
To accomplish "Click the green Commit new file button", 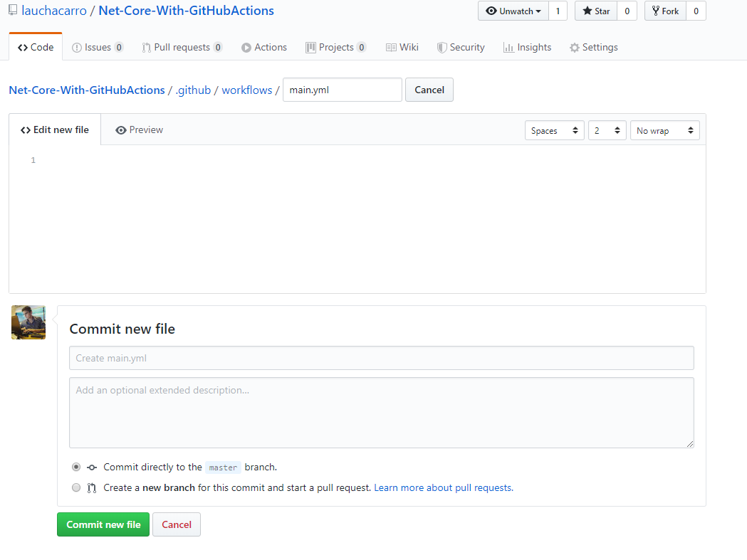I will click(x=103, y=524).
